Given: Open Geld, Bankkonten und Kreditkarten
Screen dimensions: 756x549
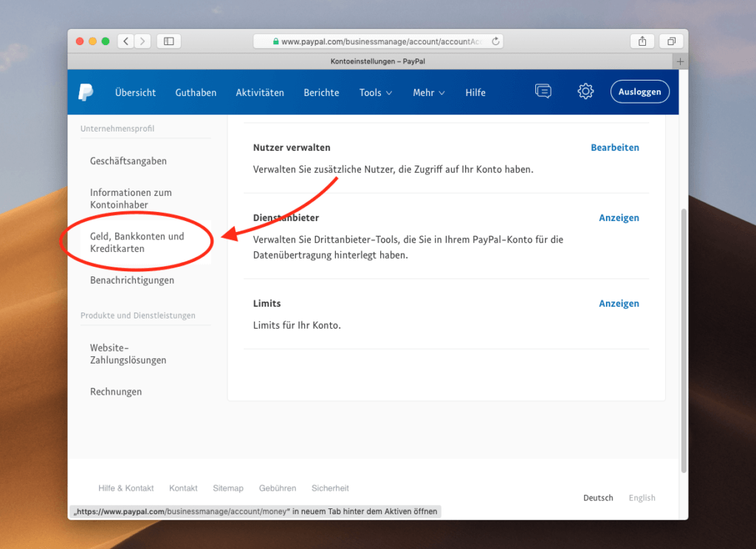Looking at the screenshot, I should [x=138, y=240].
